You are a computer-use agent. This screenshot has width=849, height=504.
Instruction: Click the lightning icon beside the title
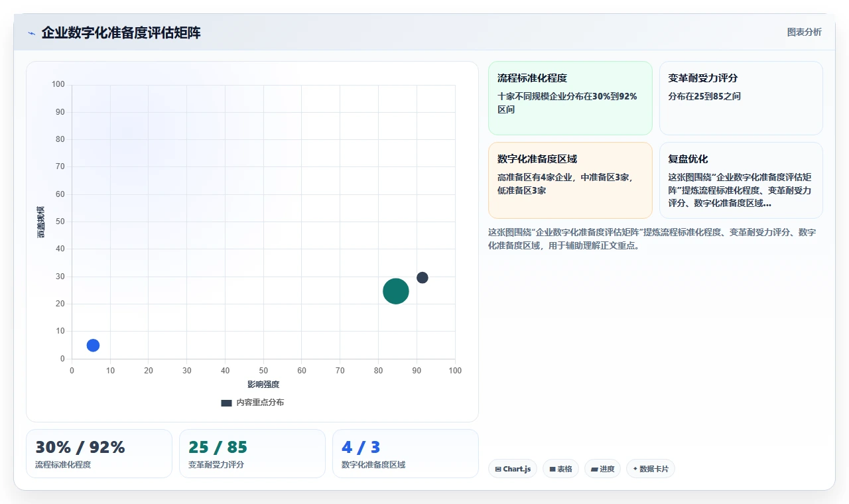pos(31,32)
